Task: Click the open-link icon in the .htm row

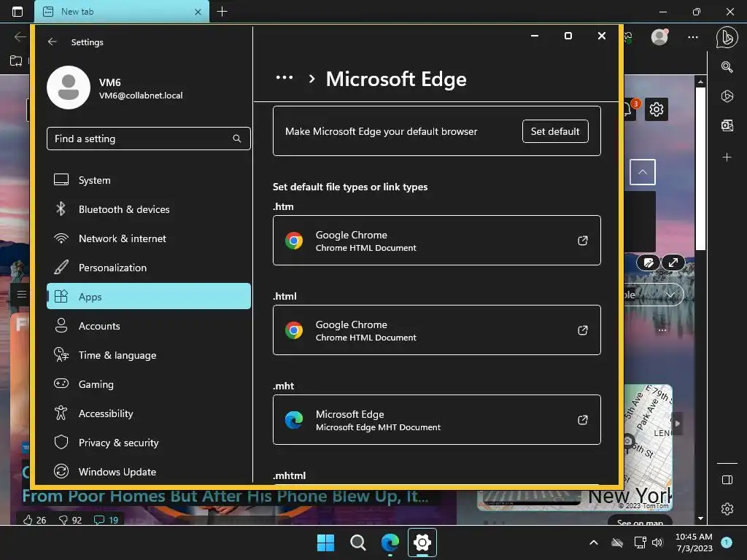Action: tap(583, 241)
